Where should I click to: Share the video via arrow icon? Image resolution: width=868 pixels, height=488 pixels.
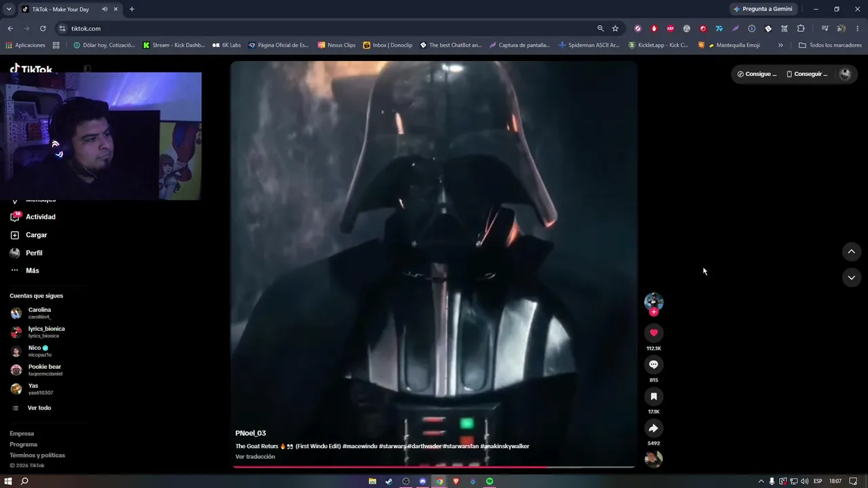point(654,428)
